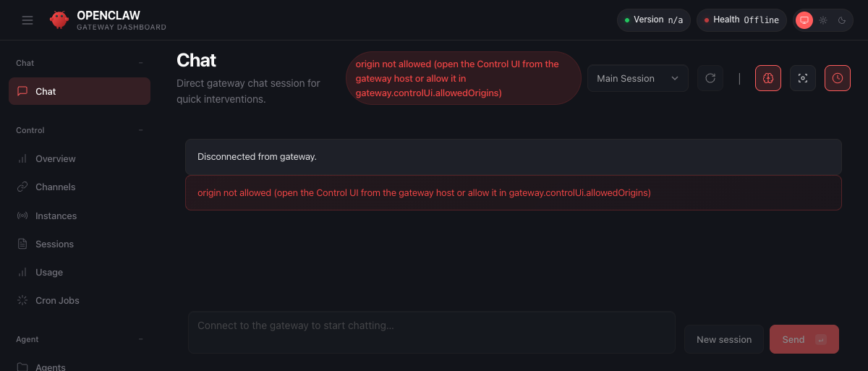Open the Main Session dropdown
The image size is (868, 371).
637,78
